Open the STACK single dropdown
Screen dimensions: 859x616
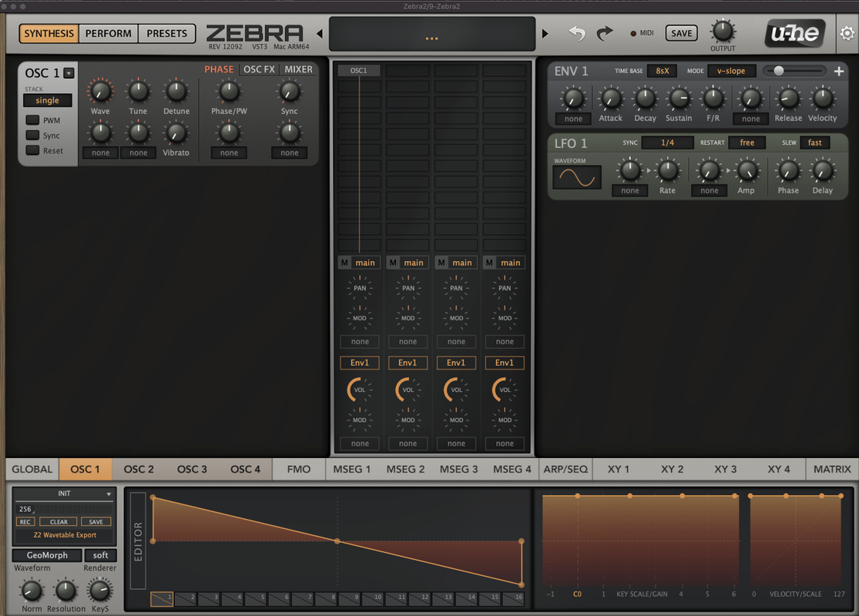[48, 100]
